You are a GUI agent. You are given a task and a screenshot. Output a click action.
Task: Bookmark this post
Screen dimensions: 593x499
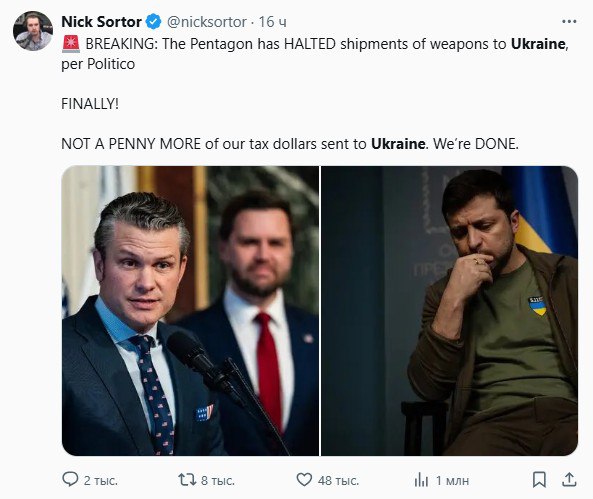pos(539,480)
